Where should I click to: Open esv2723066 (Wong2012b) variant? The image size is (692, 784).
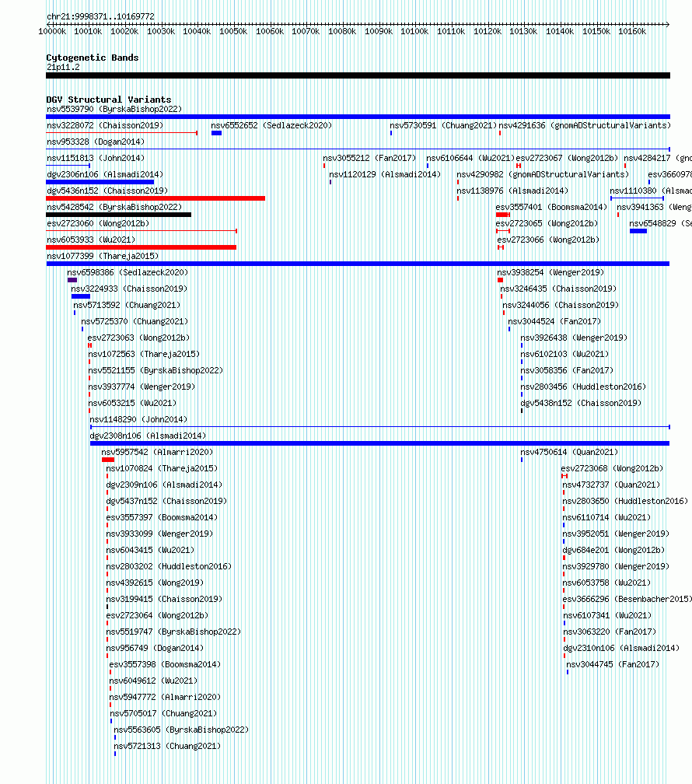click(548, 240)
